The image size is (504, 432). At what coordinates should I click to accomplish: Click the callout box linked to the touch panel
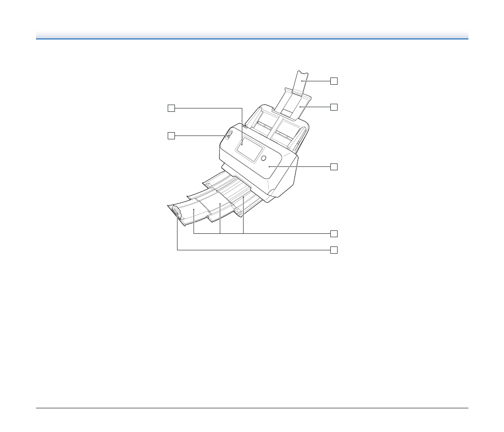point(171,108)
